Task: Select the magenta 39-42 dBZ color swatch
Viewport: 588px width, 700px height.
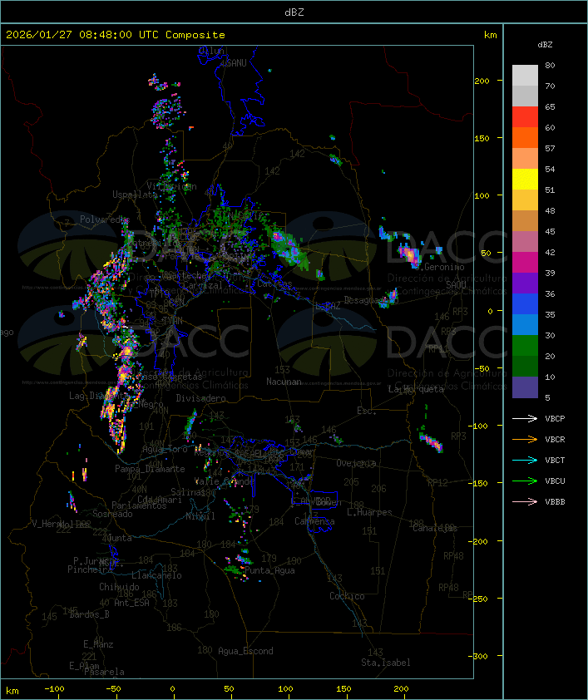Action: click(525, 263)
